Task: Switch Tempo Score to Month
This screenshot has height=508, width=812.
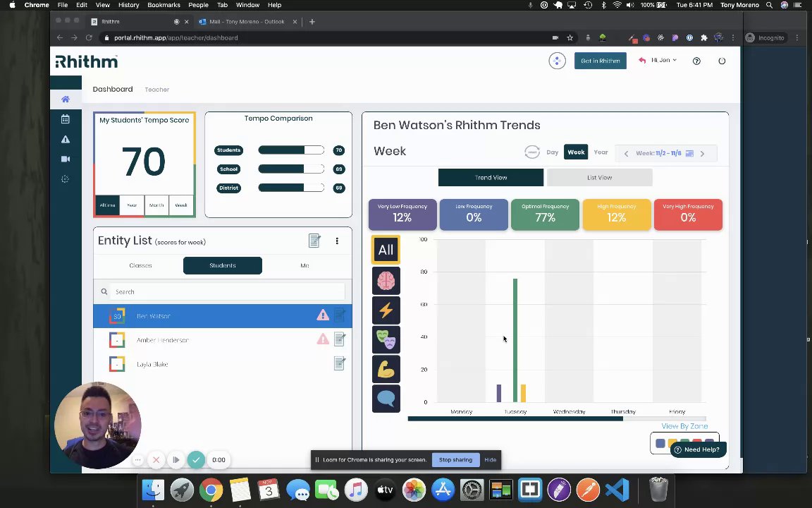Action: [x=156, y=205]
